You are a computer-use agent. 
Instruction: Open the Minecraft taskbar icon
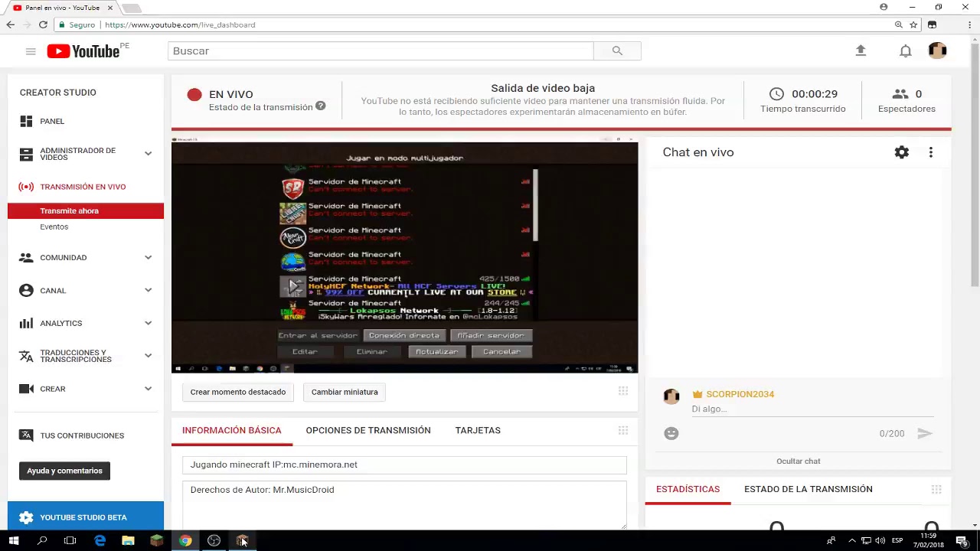point(156,541)
